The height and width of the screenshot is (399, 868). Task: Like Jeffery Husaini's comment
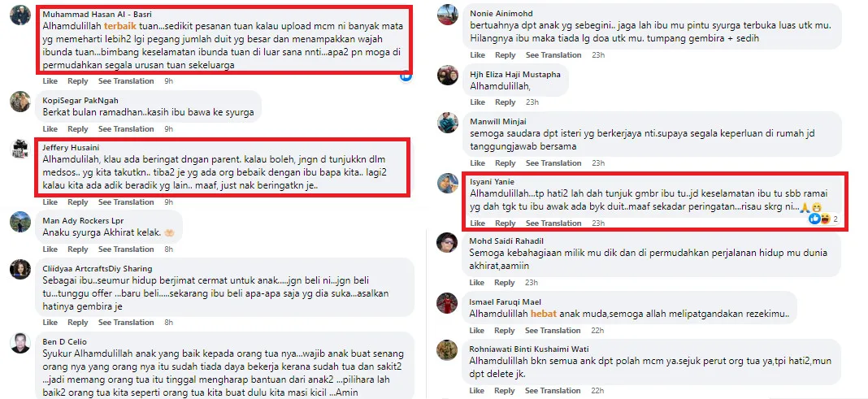click(50, 202)
